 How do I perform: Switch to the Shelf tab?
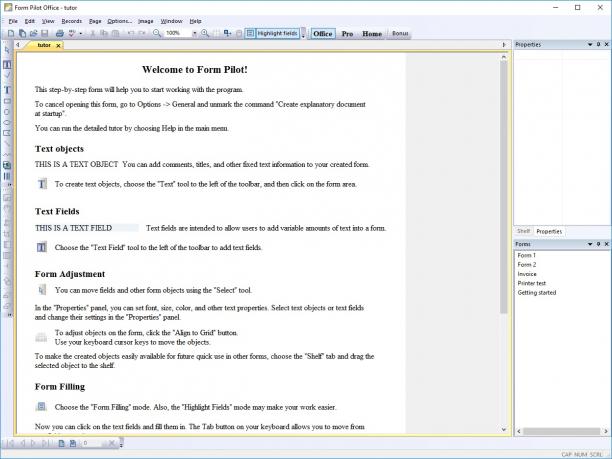523,231
